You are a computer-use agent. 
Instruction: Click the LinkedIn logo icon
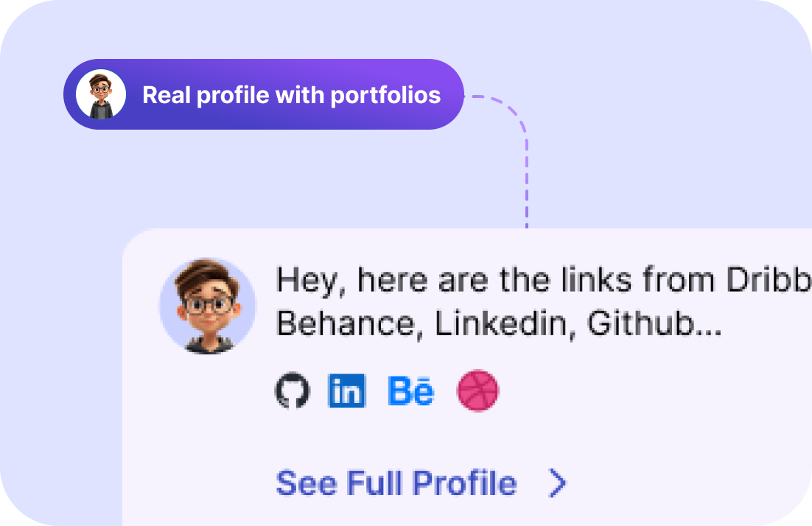(x=346, y=390)
